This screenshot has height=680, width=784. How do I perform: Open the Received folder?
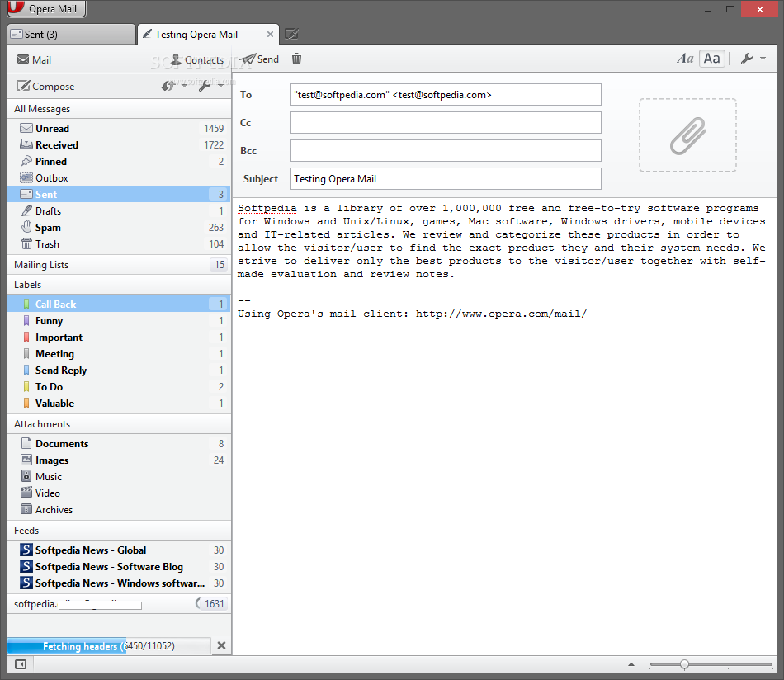119,145
